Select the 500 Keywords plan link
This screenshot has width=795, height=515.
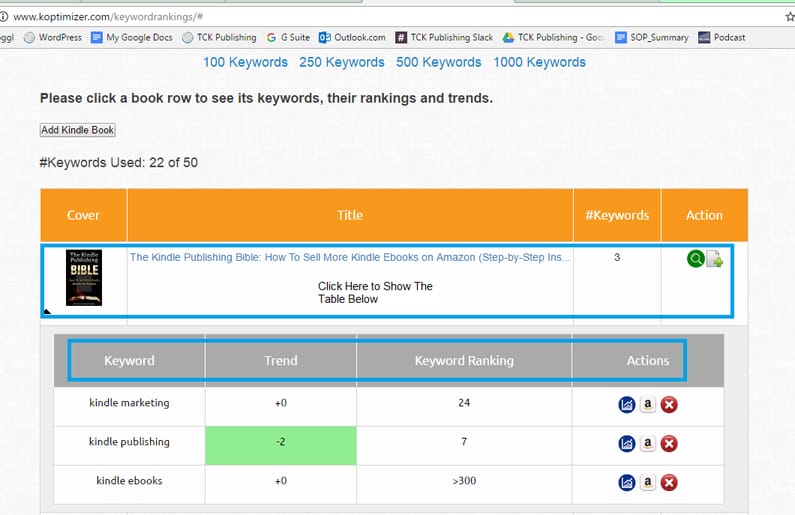[x=439, y=62]
